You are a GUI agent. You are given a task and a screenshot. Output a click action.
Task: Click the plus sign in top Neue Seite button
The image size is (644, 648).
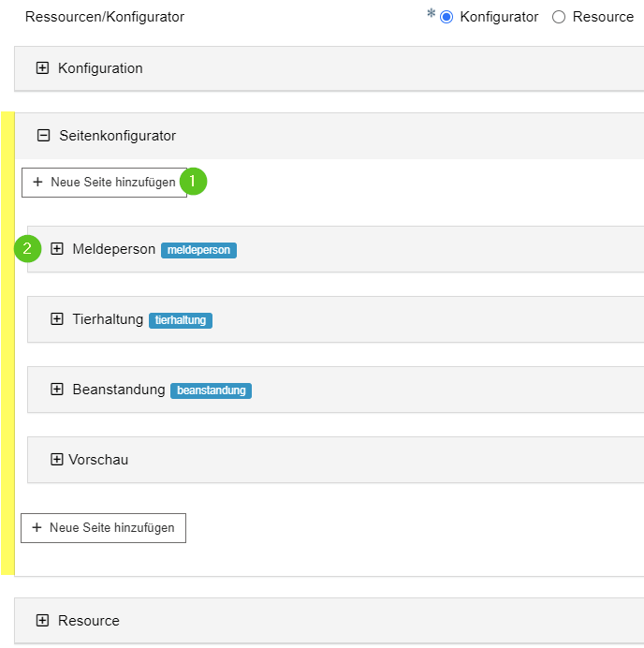point(37,182)
